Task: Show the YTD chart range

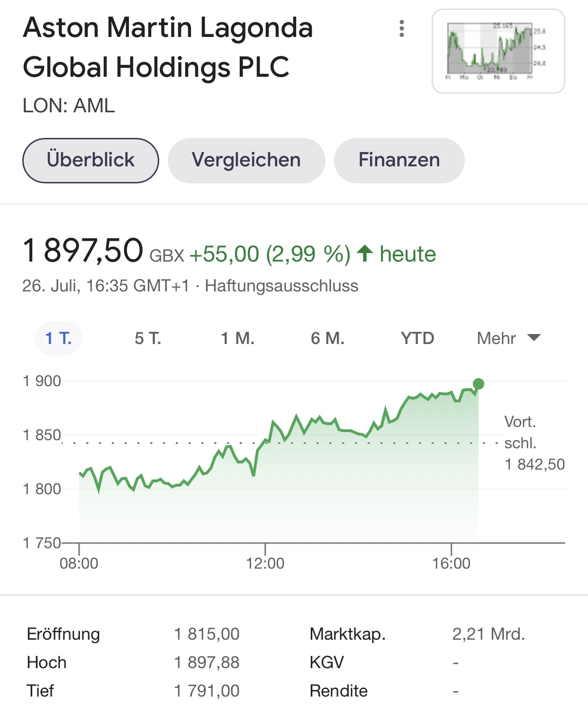Action: point(417,338)
